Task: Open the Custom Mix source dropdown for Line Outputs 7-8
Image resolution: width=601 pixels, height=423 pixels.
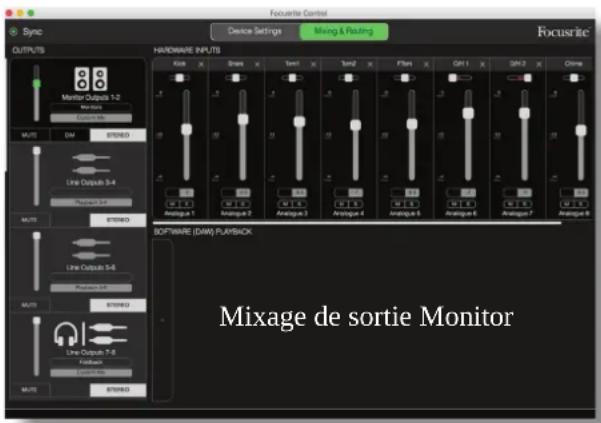Action: (91, 372)
